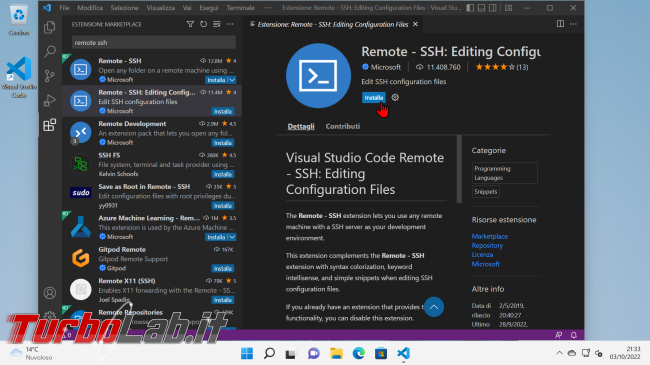Install Remote - SSH: Editing Config from list
The image size is (650, 365).
223,111
